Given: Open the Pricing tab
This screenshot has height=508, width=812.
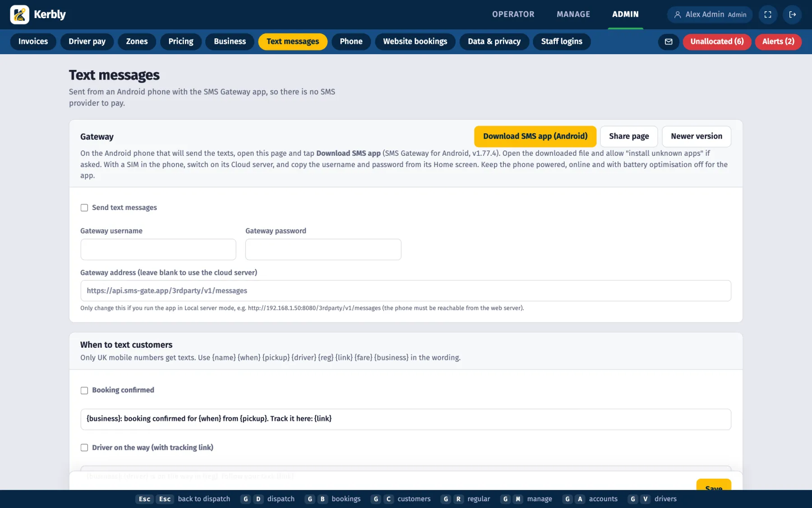Looking at the screenshot, I should 181,42.
